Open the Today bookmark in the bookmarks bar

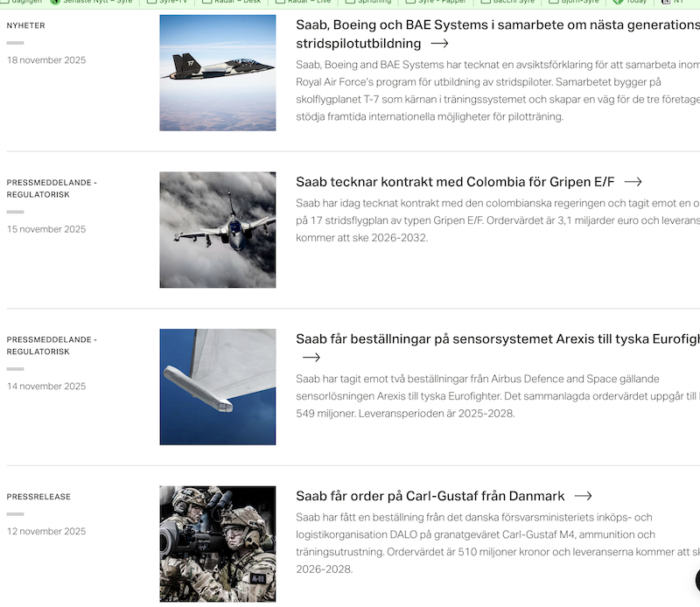click(x=635, y=2)
